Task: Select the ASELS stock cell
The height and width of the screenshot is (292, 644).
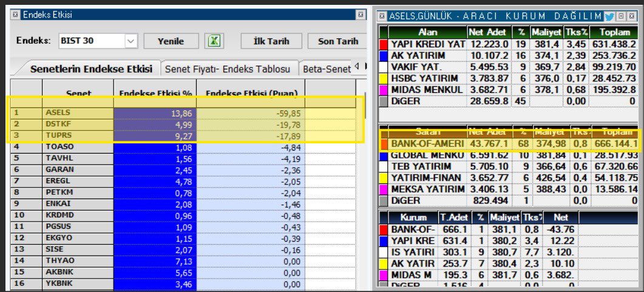Action: (x=78, y=112)
